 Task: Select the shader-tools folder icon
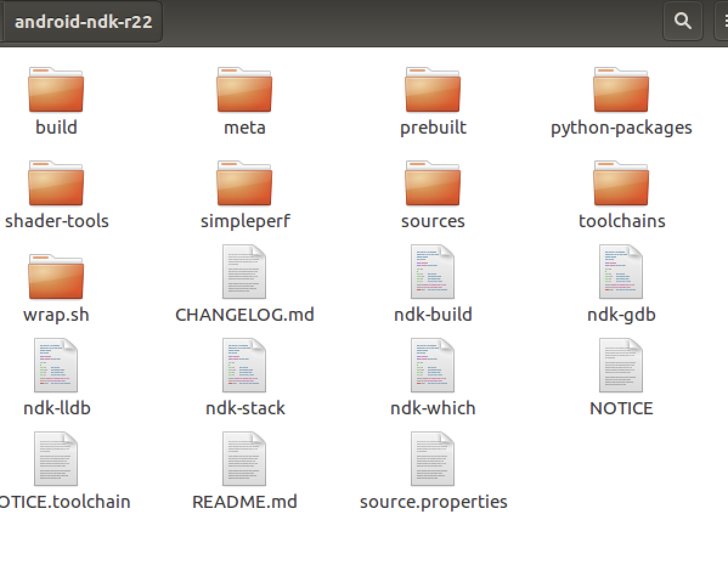pyautogui.click(x=56, y=183)
